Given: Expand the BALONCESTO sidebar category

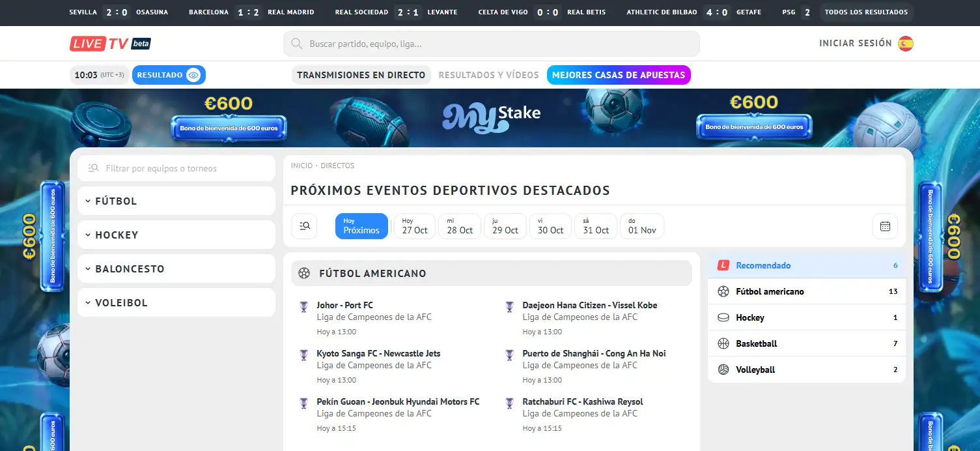Looking at the screenshot, I should [x=176, y=269].
